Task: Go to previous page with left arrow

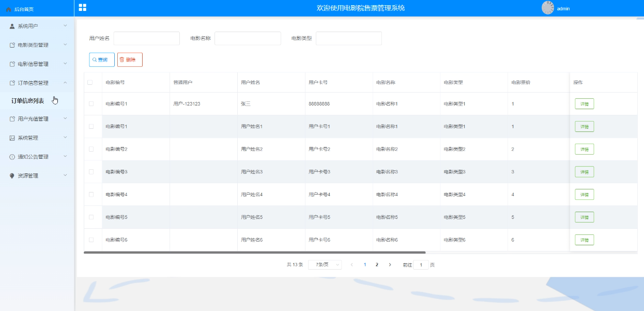Action: pyautogui.click(x=351, y=264)
